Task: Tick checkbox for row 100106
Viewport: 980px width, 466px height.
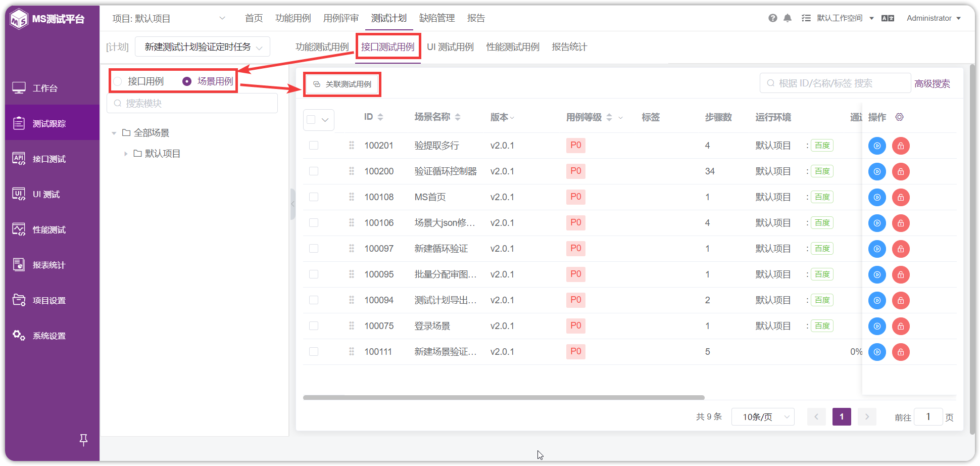Action: point(314,222)
